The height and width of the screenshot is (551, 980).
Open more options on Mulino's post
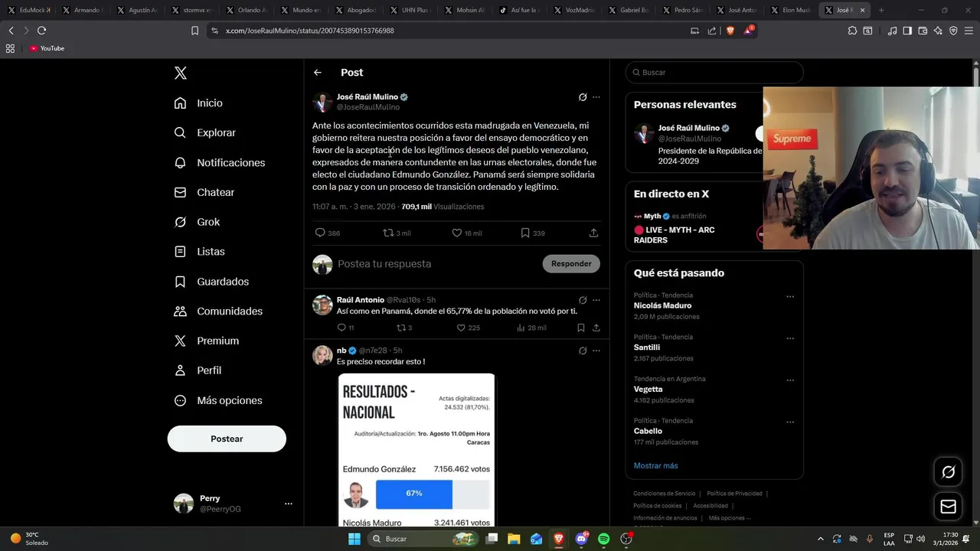596,97
